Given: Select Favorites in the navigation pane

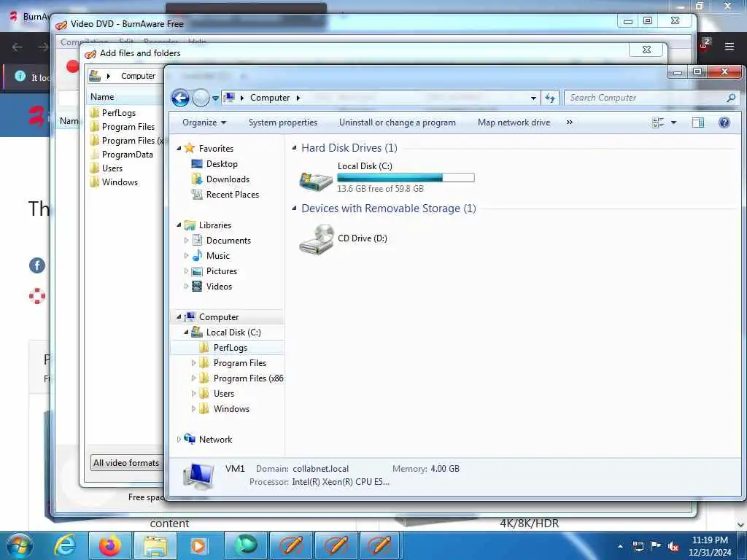Looking at the screenshot, I should [216, 149].
